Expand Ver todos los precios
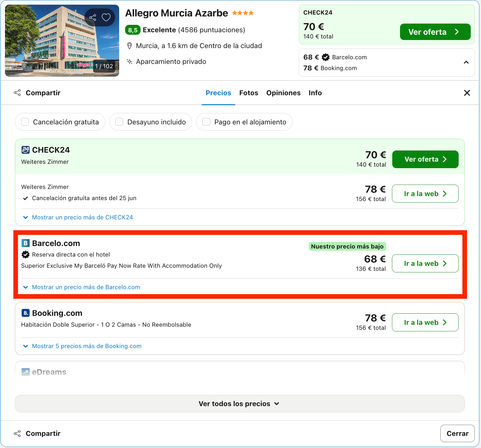The image size is (481, 448). coord(240,404)
